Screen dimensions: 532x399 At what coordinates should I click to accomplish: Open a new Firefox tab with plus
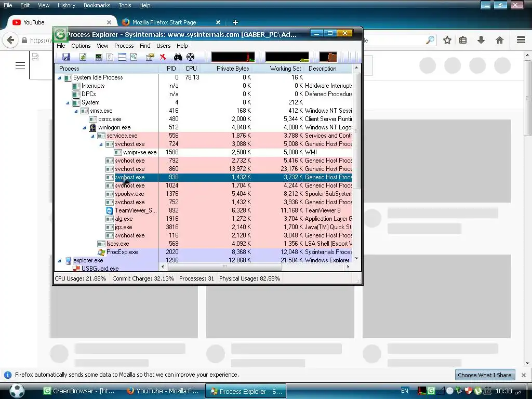235,22
